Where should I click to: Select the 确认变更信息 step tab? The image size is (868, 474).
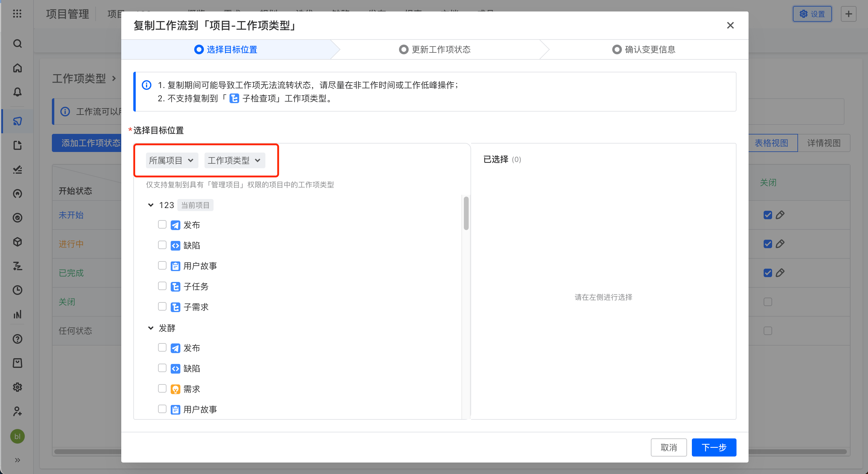644,49
